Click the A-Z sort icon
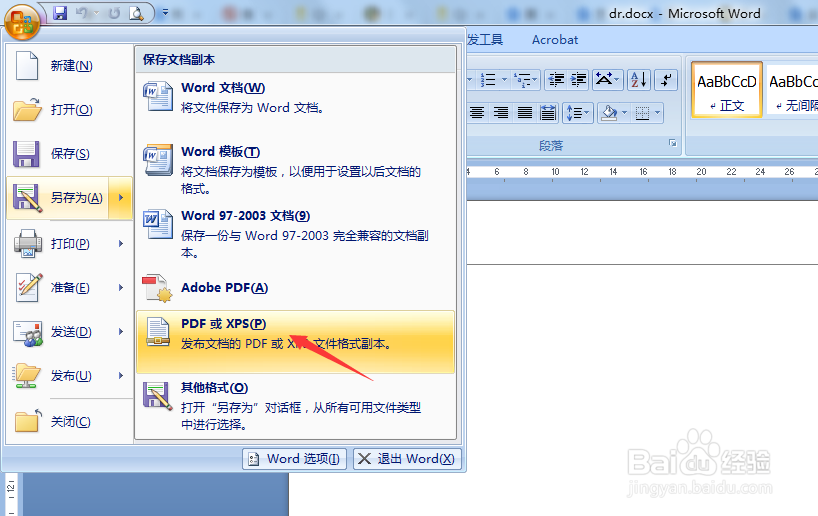 (639, 80)
